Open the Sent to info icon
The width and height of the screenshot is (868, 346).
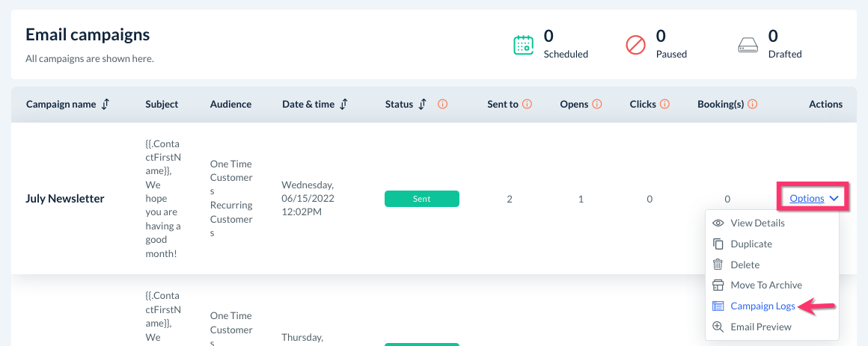click(x=527, y=104)
